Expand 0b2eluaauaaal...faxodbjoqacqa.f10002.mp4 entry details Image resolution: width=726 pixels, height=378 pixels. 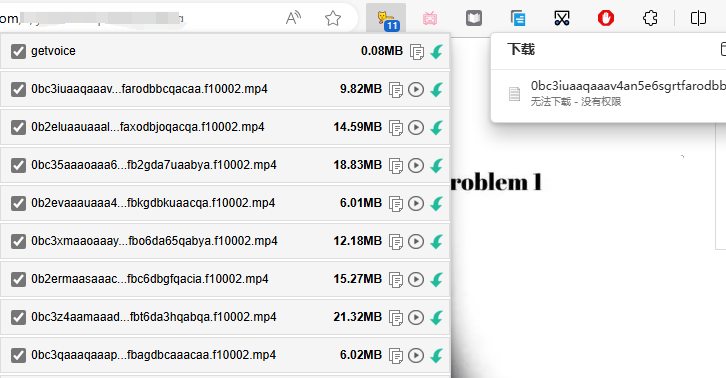pyautogui.click(x=148, y=127)
